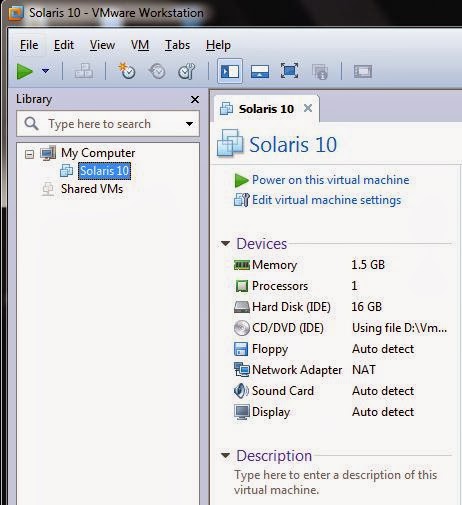Select My Computer in the library

[98, 153]
